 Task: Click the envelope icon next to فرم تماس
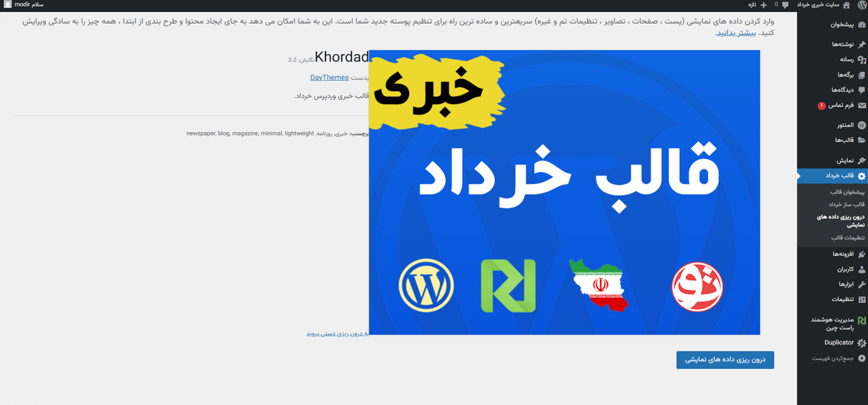(862, 105)
